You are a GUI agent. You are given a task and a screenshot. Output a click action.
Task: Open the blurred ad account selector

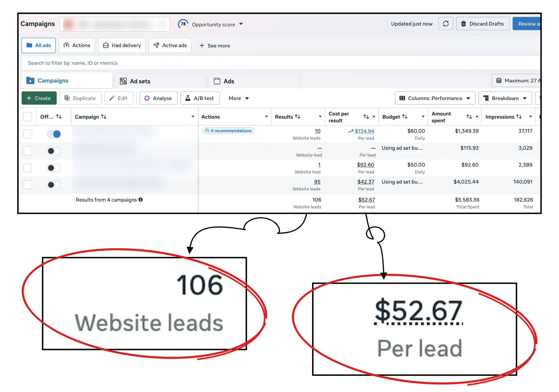[115, 24]
